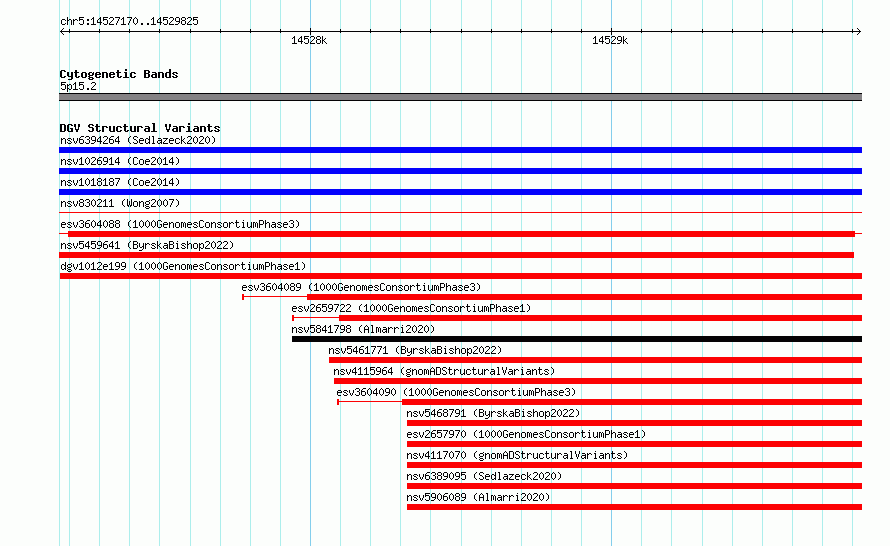This screenshot has width=890, height=546.
Task: Click the red bar of nsv4115964
Action: pos(598,381)
